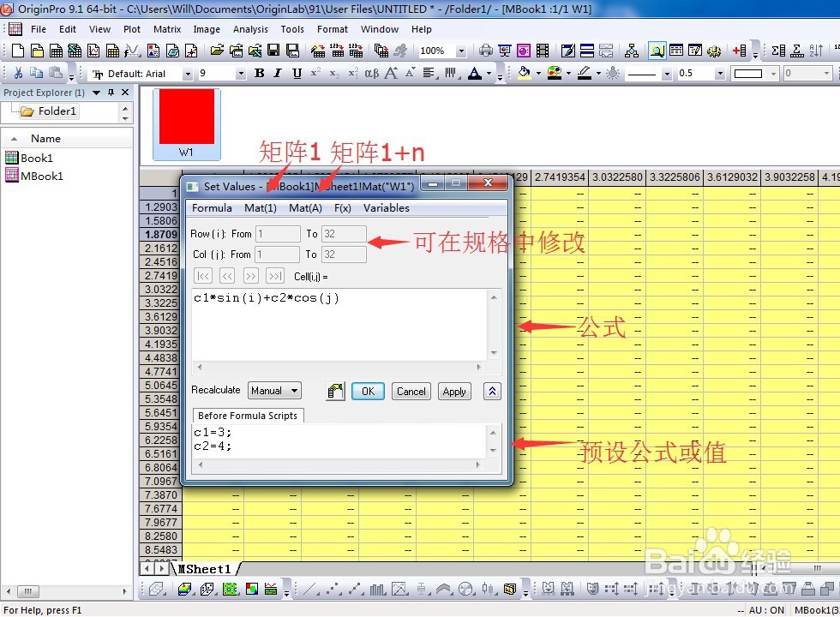Switch to the Before Formula Scripts tab
The width and height of the screenshot is (840, 617).
248,416
